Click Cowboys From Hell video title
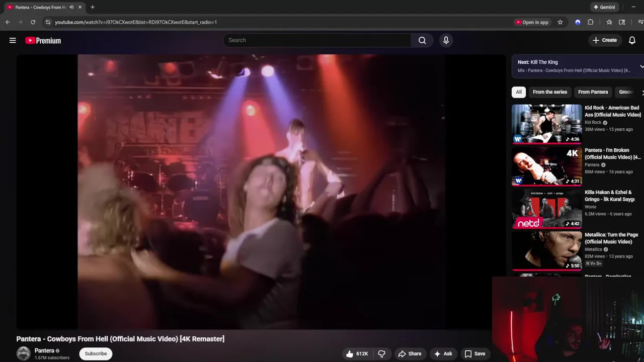Viewport: 644px width, 362px height. (x=120, y=339)
